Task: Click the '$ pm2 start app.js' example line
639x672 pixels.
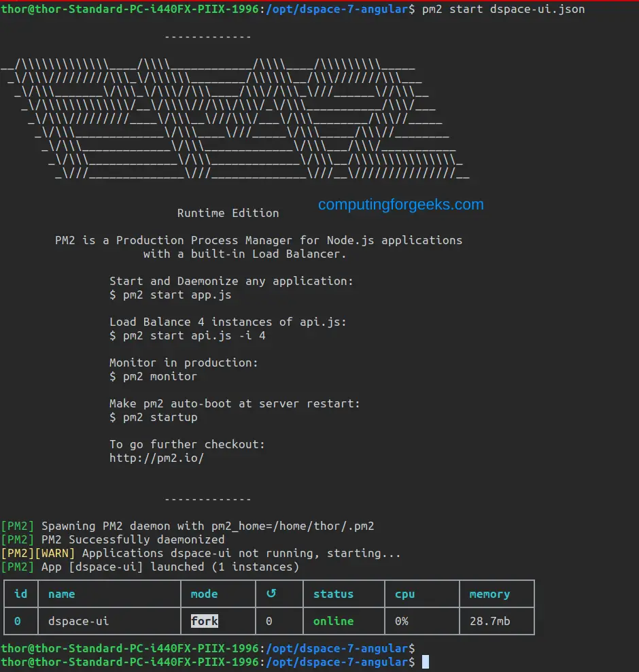Action: [170, 295]
